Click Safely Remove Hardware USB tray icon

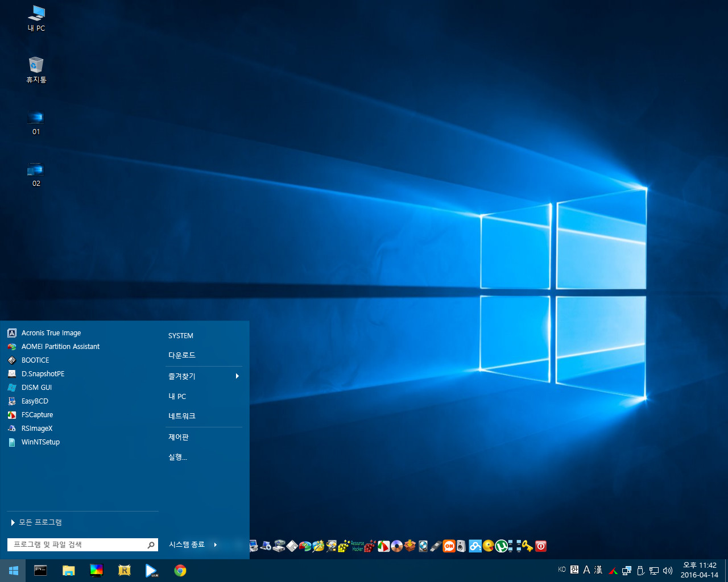(640, 571)
